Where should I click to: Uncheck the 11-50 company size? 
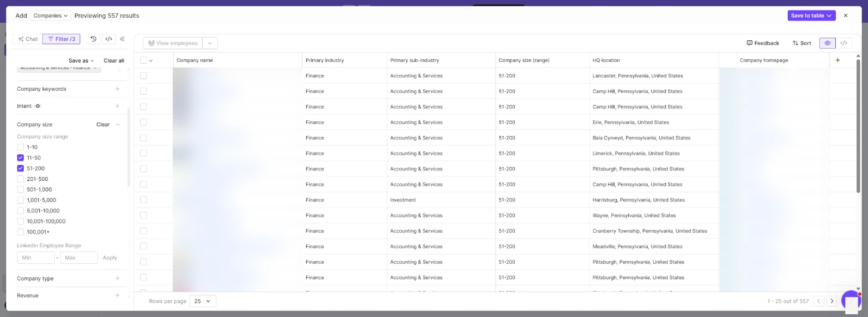click(20, 158)
